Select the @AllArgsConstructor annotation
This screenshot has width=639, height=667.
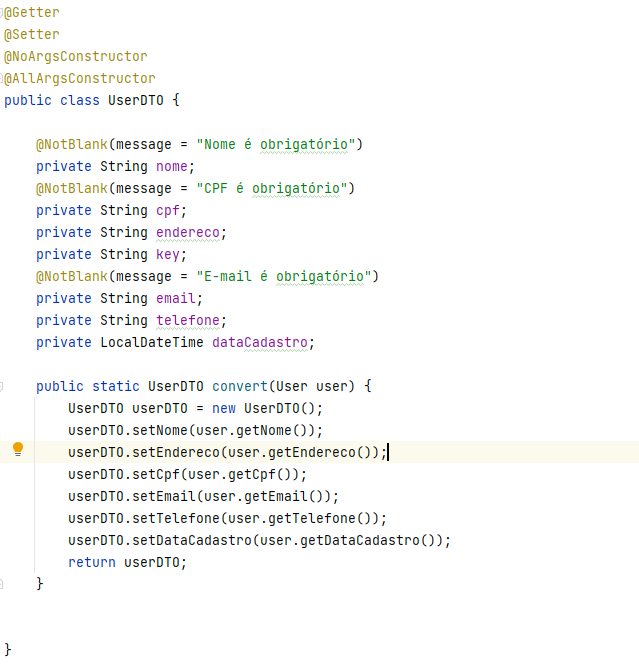pos(80,79)
